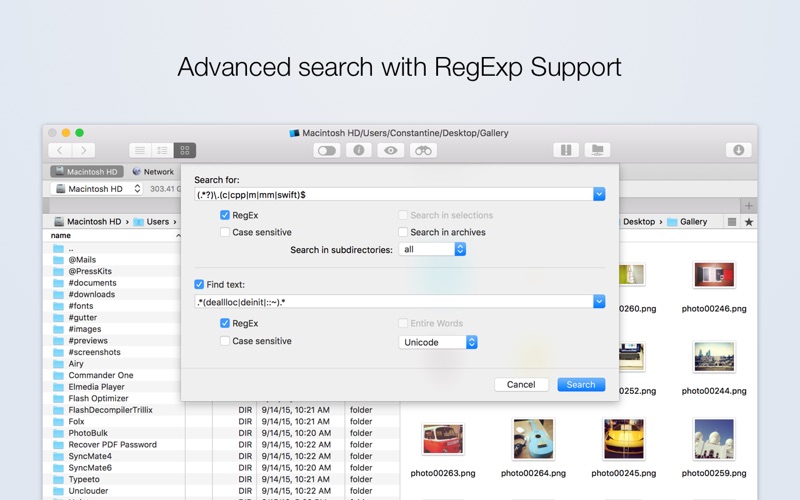Switch to brief list view mode
The image size is (800, 500).
point(162,151)
